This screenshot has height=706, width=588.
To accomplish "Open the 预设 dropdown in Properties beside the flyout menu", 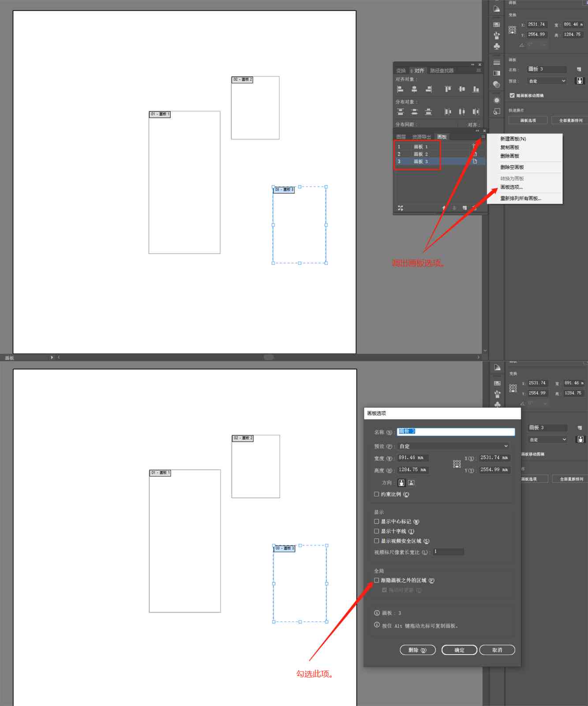I will pyautogui.click(x=547, y=81).
